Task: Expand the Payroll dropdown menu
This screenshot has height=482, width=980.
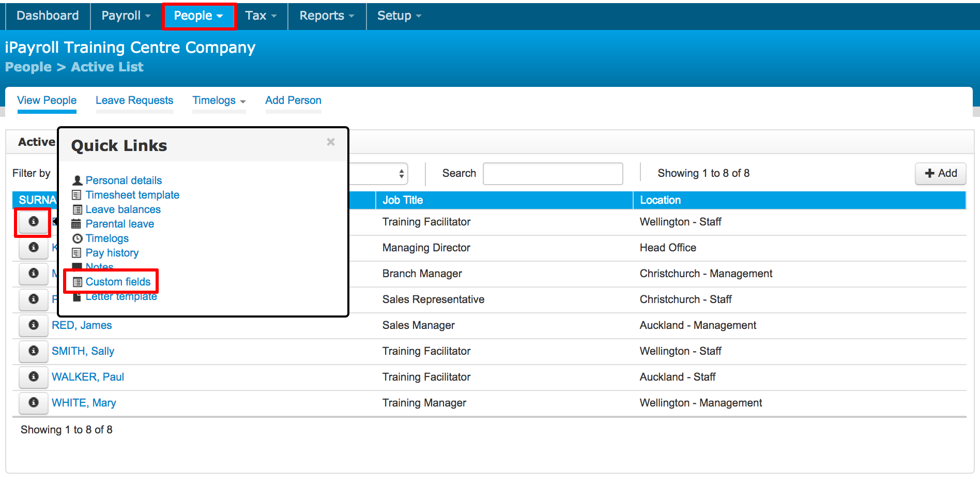Action: 126,16
